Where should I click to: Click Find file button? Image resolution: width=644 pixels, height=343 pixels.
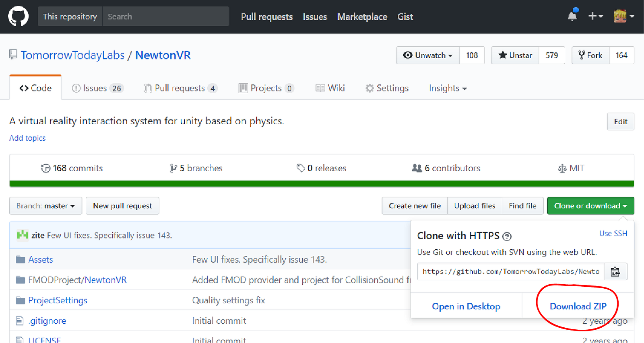(x=522, y=206)
